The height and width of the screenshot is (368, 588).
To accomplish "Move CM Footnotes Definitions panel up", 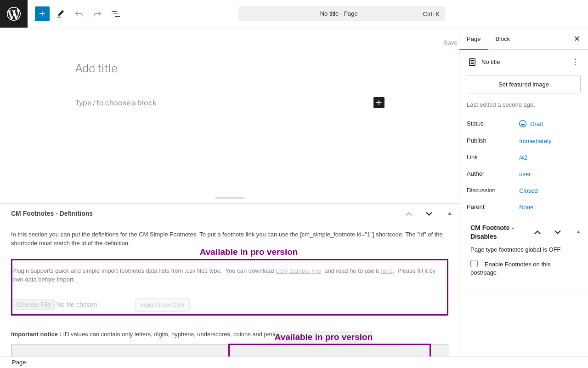I will click(409, 214).
